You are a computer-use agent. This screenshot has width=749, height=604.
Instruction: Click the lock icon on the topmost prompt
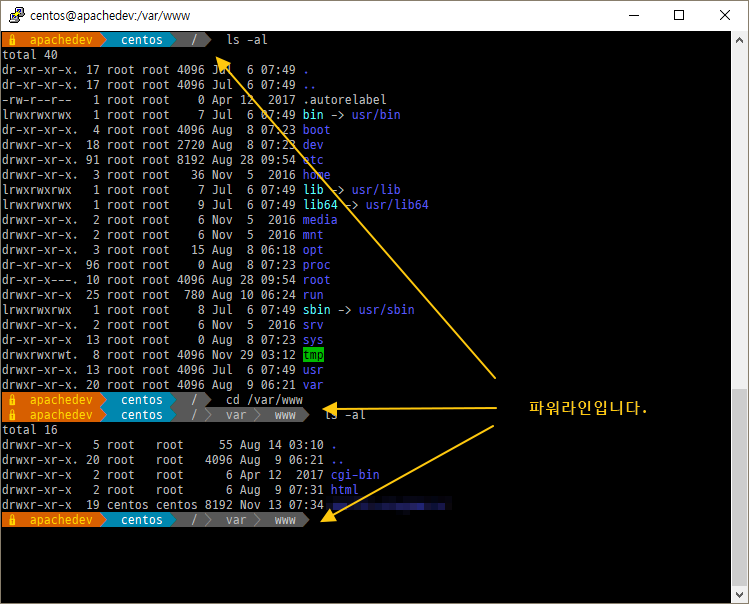10,40
